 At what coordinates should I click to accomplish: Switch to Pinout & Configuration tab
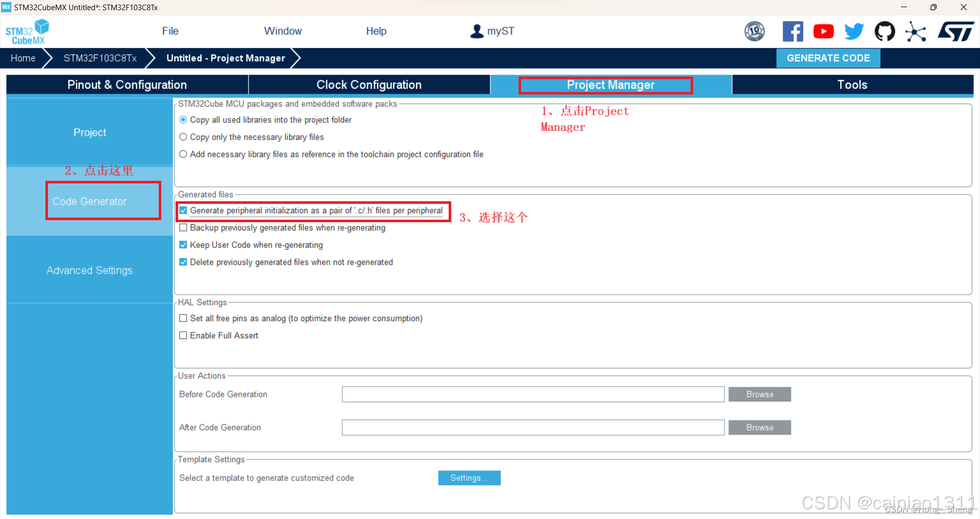(127, 85)
